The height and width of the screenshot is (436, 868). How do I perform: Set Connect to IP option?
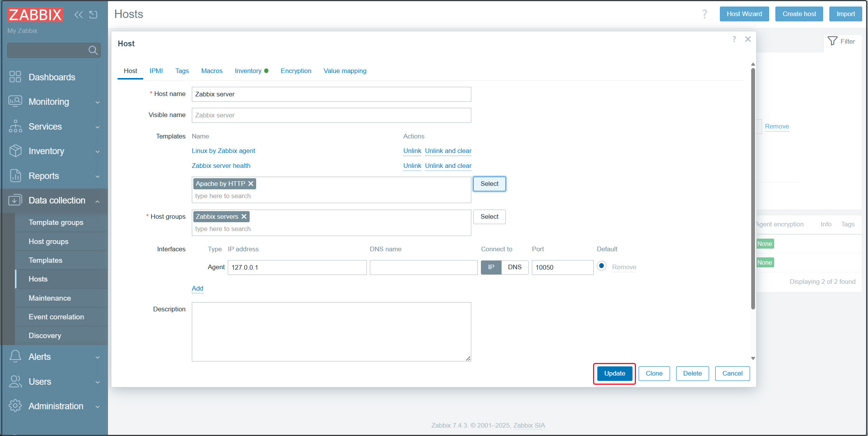click(x=491, y=267)
